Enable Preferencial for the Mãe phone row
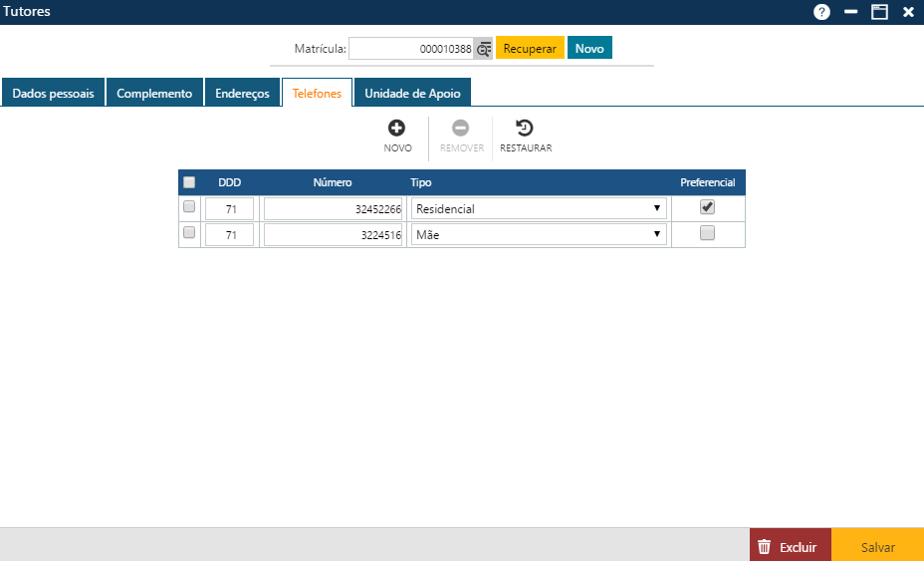Viewport: 924px width, 563px height. click(x=707, y=233)
